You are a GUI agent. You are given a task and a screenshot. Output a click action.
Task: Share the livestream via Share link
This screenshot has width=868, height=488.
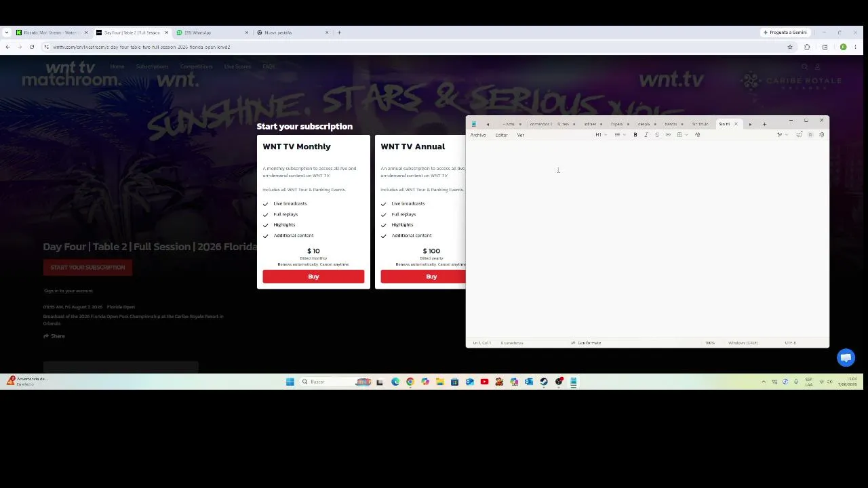click(x=54, y=336)
